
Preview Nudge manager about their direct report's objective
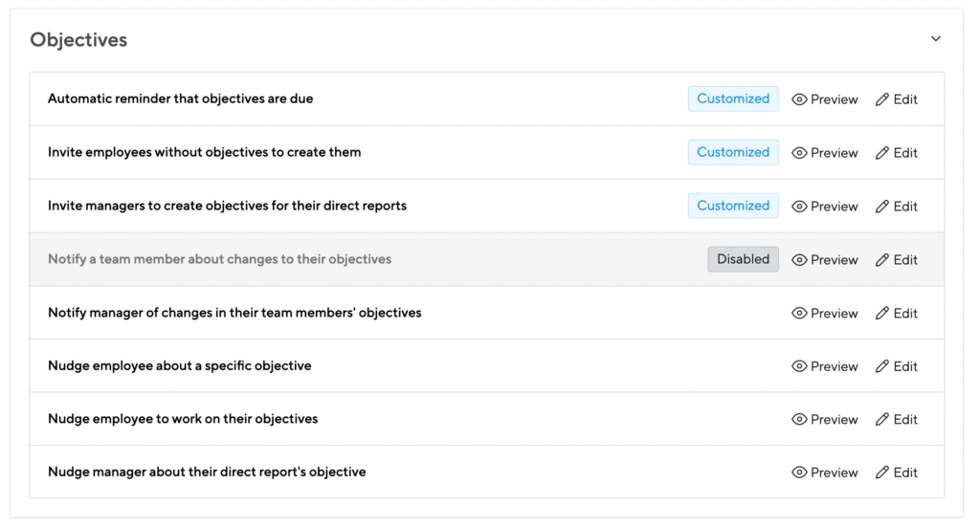pos(824,472)
